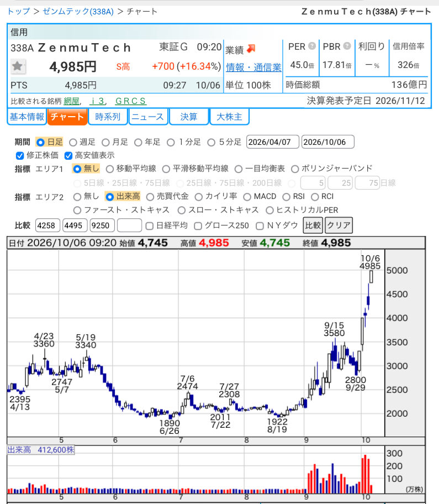Select カイリ率 radio option

(198, 197)
